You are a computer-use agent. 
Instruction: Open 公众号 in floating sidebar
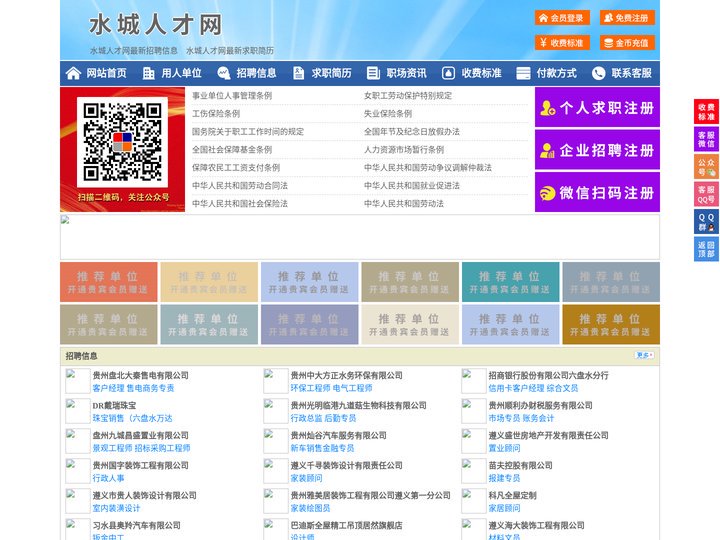pos(706,167)
